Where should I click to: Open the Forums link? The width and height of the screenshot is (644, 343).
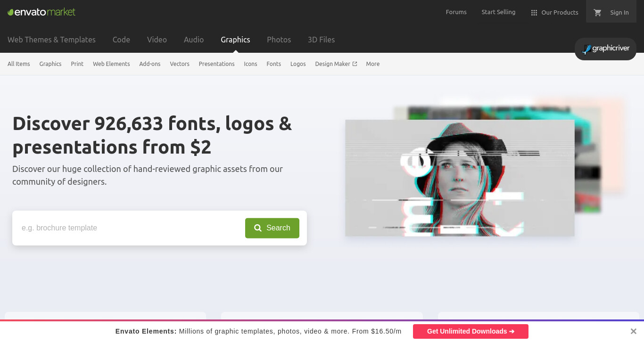click(x=456, y=12)
